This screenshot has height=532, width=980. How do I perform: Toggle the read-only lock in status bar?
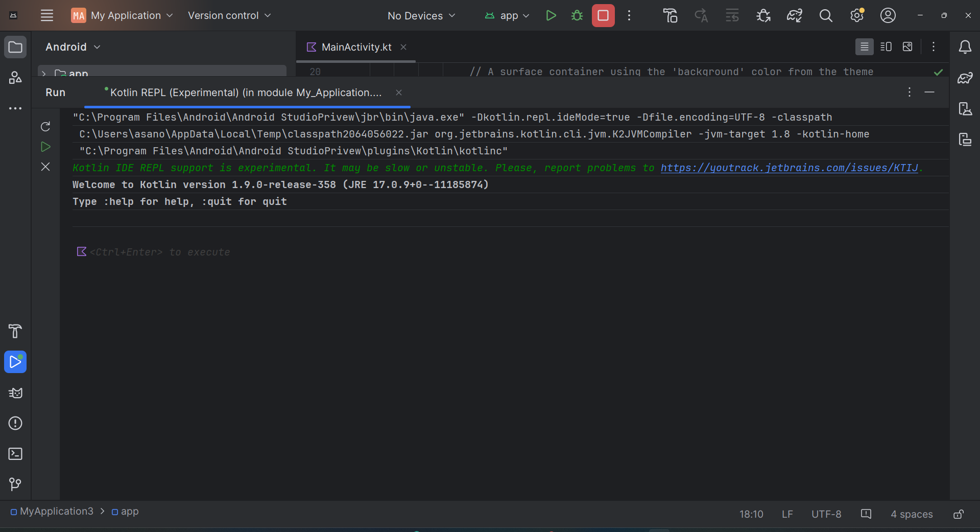coord(959,514)
